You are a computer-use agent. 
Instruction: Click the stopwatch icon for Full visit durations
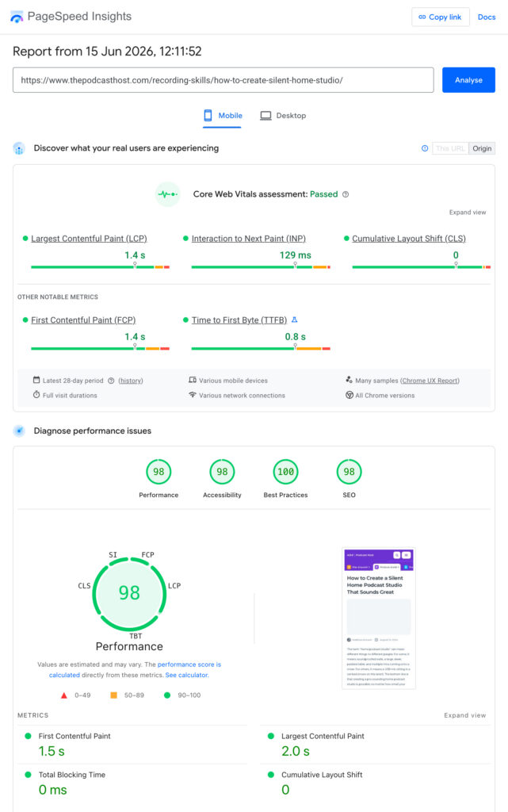click(36, 395)
